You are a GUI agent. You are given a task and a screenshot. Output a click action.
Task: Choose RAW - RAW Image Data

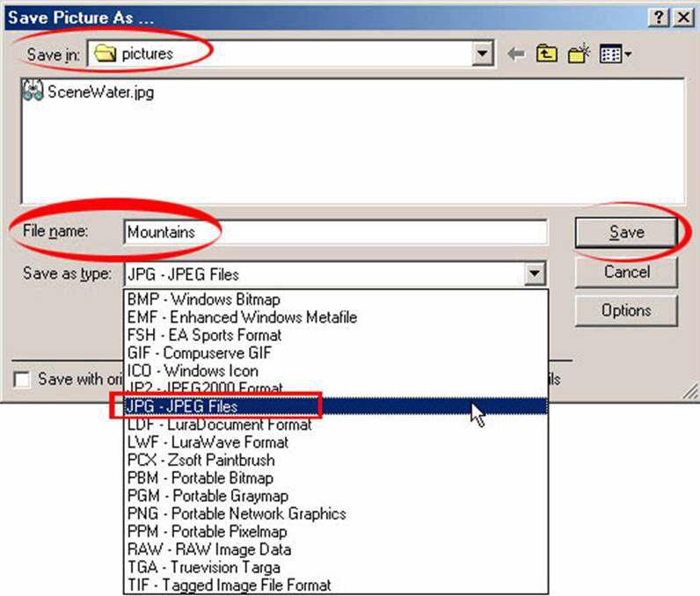point(203,549)
